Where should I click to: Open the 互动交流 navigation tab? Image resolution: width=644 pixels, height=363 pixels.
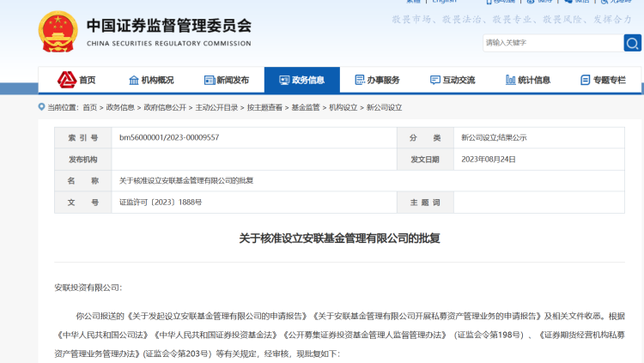pos(453,80)
